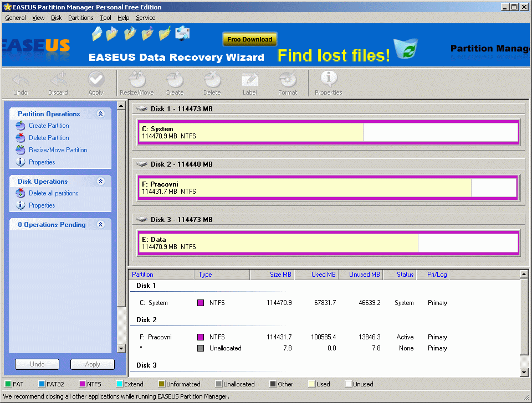Click Delete all partitions link

[53, 193]
